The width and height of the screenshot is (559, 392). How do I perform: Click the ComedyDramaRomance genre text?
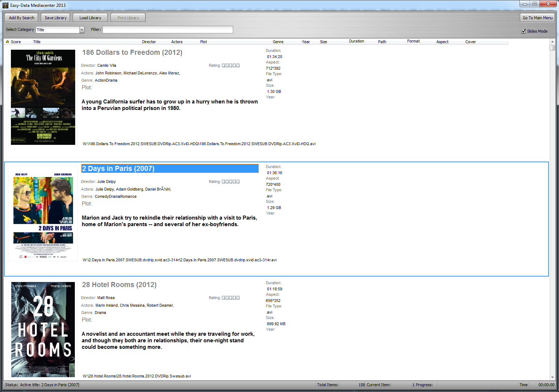116,196
